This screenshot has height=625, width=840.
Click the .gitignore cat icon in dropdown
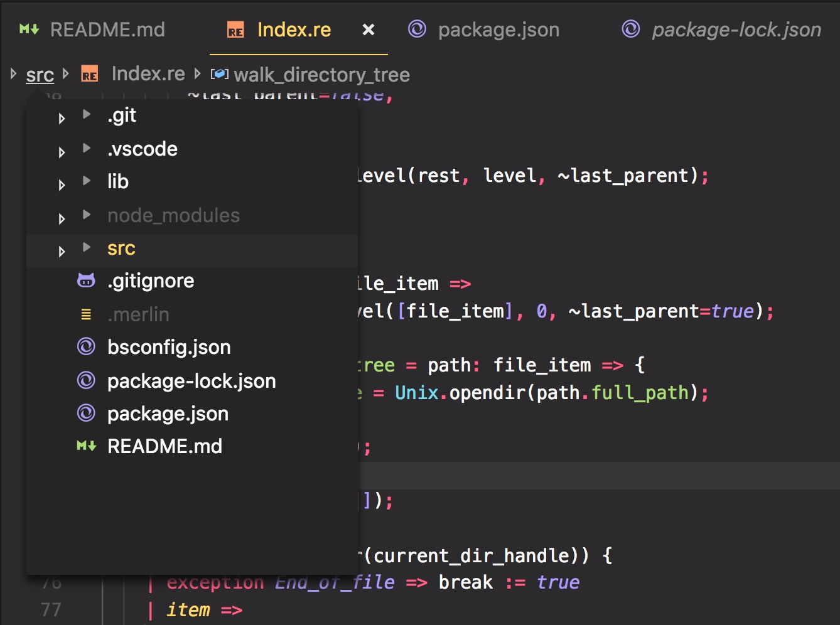click(86, 280)
